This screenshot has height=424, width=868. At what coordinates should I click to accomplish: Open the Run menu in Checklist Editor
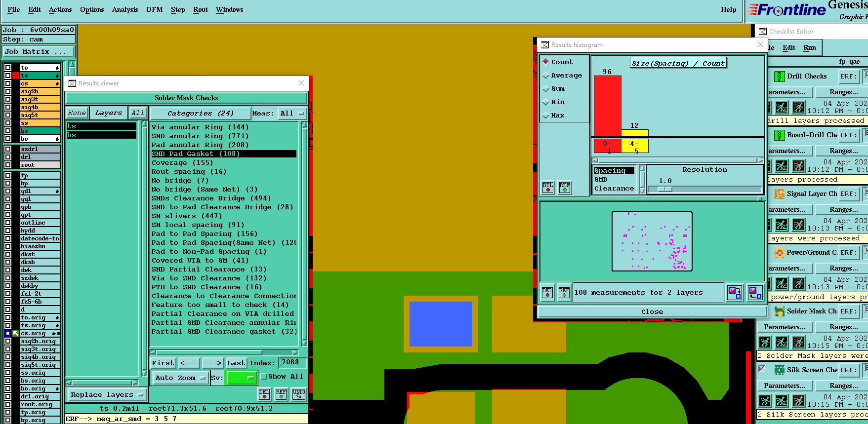810,47
